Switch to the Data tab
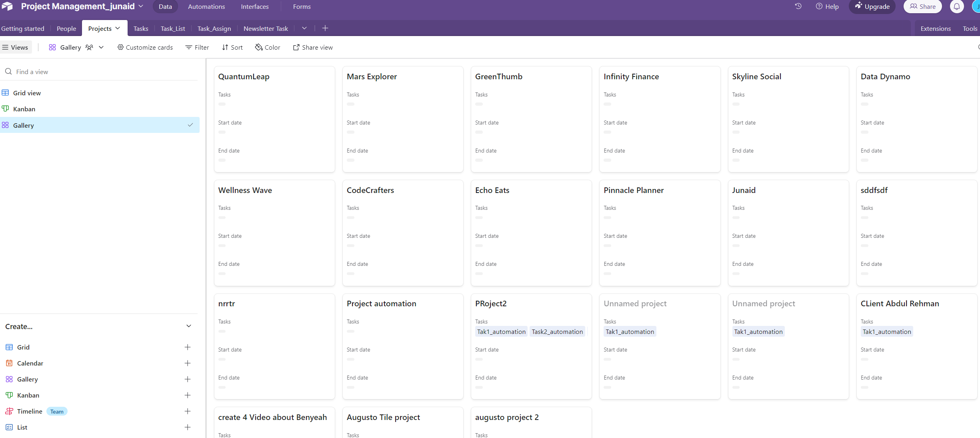980x438 pixels. pyautogui.click(x=165, y=6)
